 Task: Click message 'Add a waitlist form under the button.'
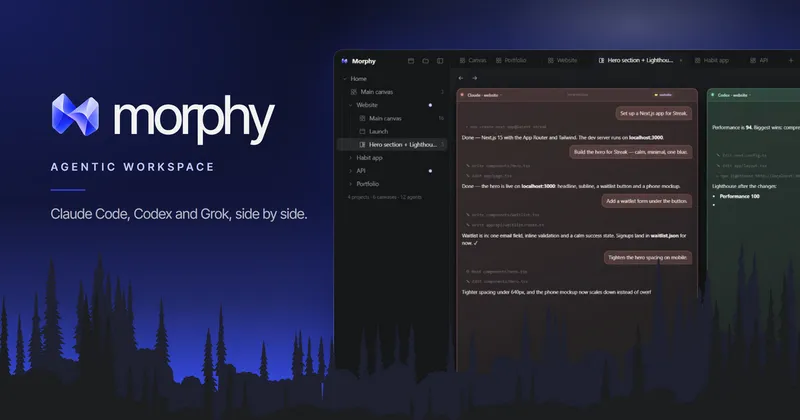pos(646,201)
